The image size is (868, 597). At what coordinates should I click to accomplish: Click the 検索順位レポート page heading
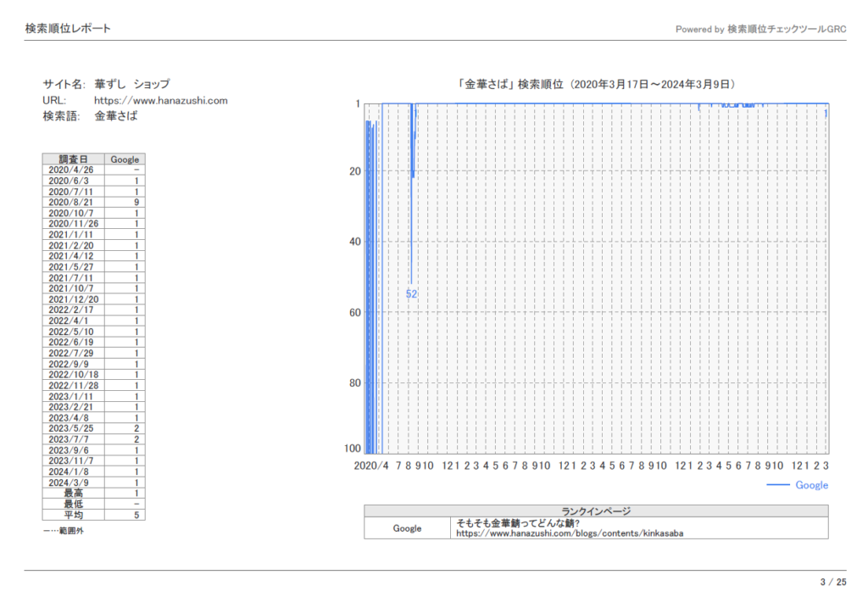coord(68,28)
